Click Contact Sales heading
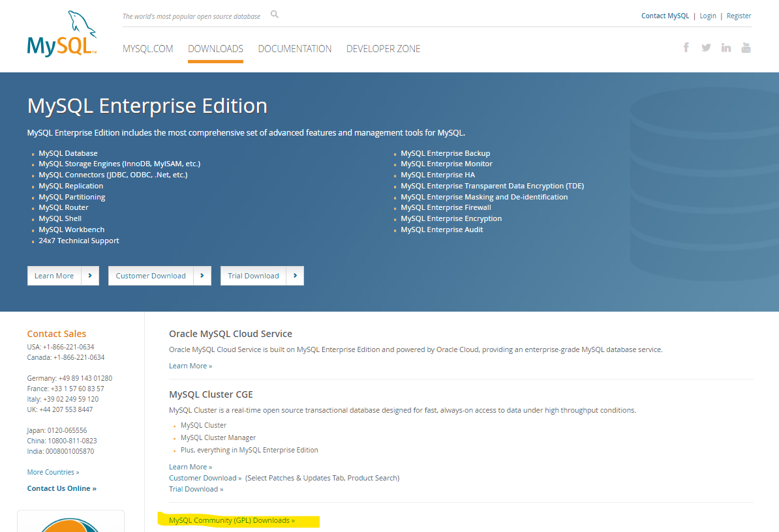This screenshot has width=779, height=532. [x=57, y=334]
